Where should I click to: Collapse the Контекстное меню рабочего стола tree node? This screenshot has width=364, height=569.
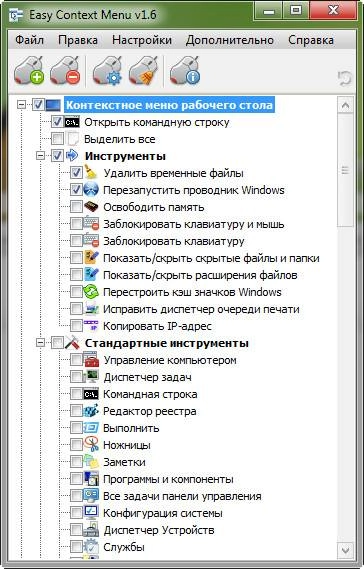tap(22, 105)
